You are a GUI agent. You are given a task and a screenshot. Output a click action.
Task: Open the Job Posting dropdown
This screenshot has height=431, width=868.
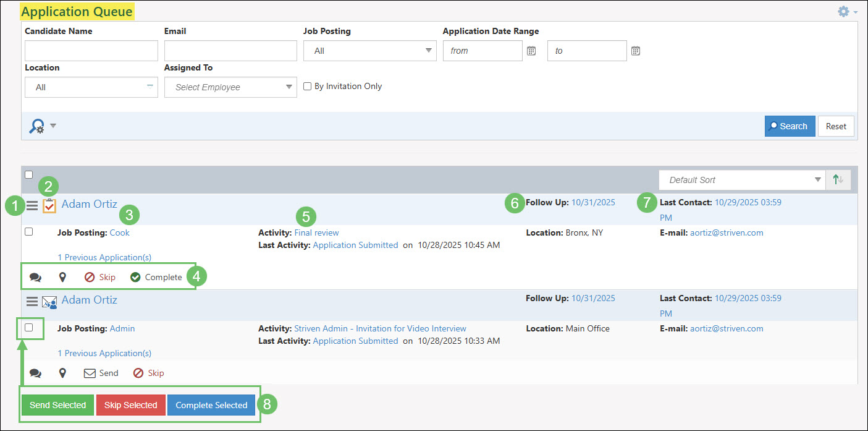pyautogui.click(x=369, y=50)
